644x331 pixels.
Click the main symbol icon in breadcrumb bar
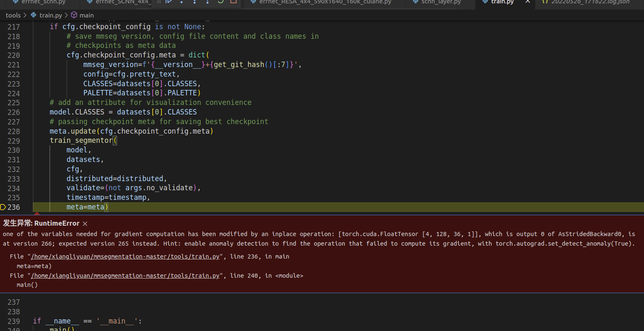click(74, 15)
